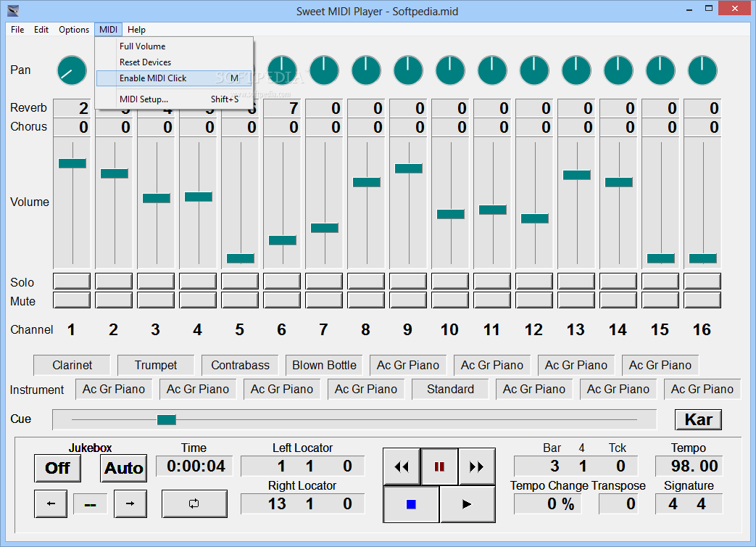Open the Contrabass instrument selector
This screenshot has width=756, height=547.
pyautogui.click(x=240, y=365)
